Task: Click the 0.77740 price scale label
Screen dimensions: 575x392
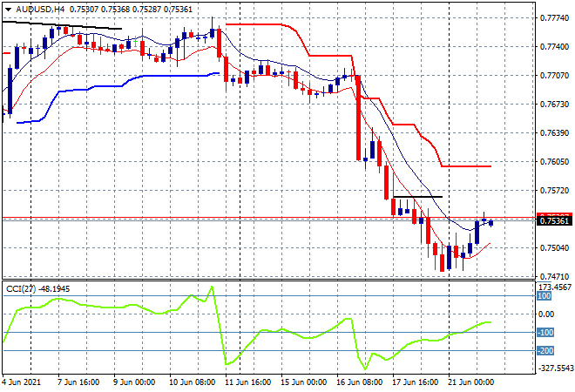Action: (x=554, y=18)
